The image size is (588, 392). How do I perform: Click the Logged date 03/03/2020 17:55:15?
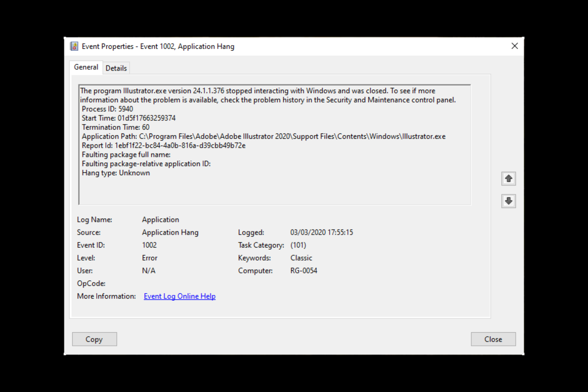coord(322,232)
